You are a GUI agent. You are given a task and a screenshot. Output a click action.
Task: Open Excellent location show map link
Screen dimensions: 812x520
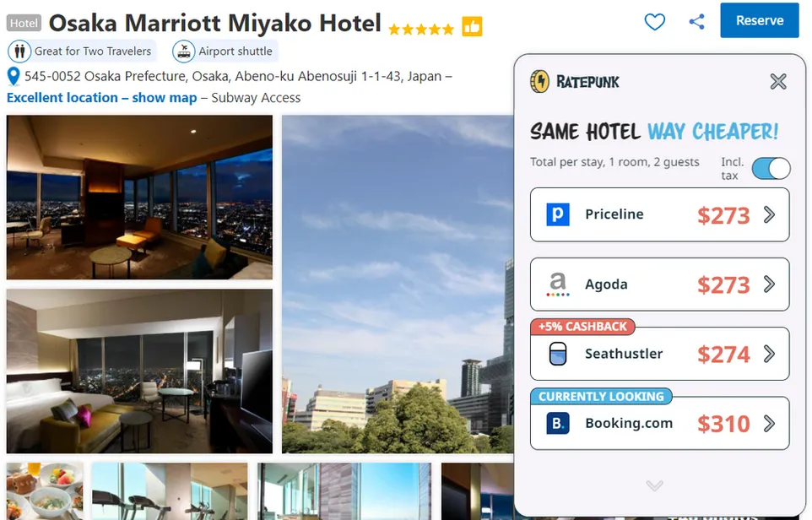(x=102, y=97)
